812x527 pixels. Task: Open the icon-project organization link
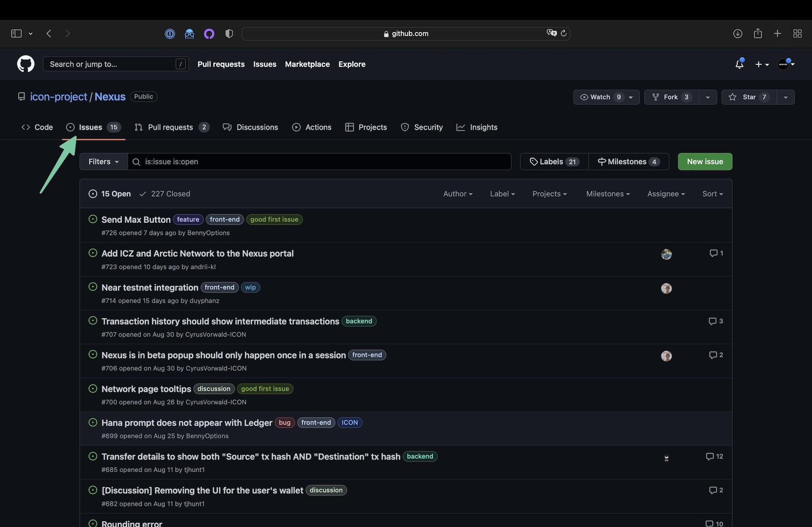(x=58, y=97)
